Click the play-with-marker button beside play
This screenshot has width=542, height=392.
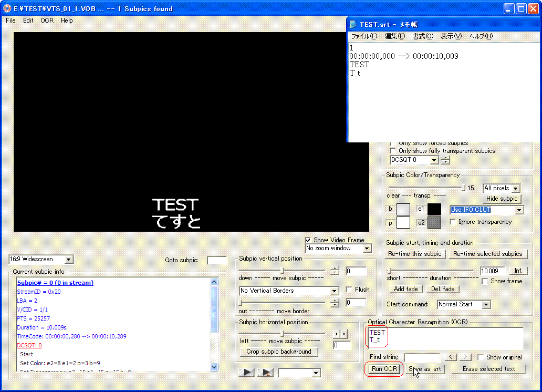(266, 373)
